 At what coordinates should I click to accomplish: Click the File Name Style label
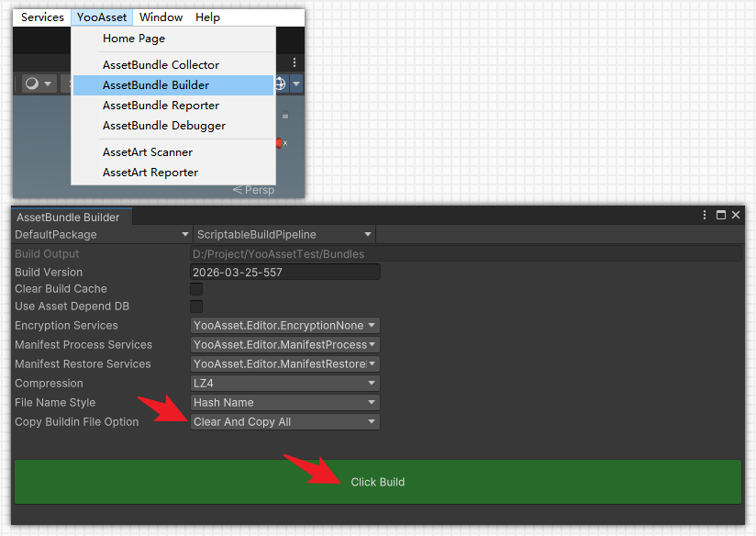coord(55,403)
